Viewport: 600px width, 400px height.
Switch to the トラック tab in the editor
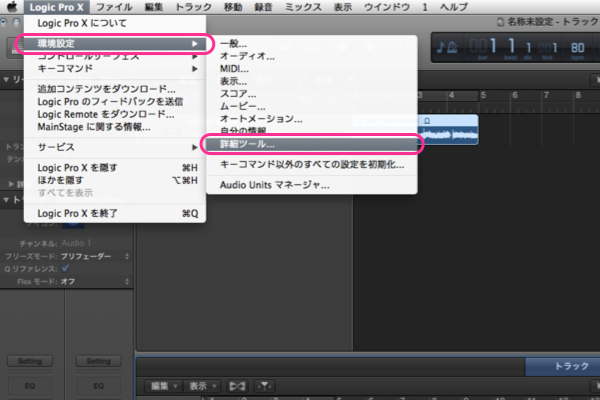coord(563,366)
